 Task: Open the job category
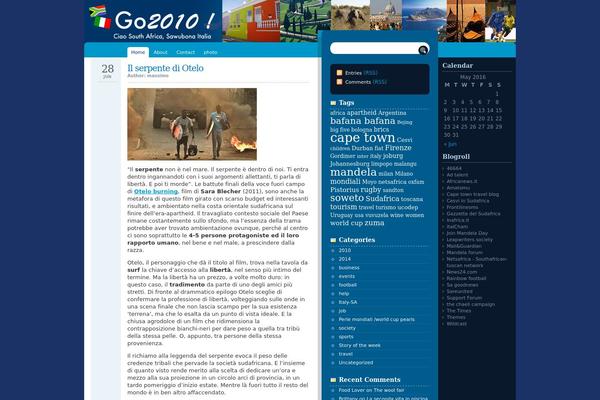pos(342,311)
